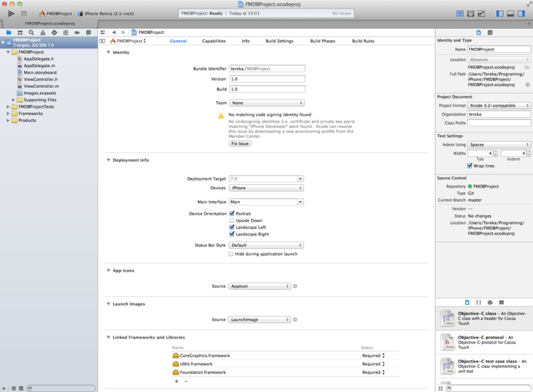The image size is (533, 392).
Task: Open the Team dropdown set to None
Action: click(x=267, y=103)
